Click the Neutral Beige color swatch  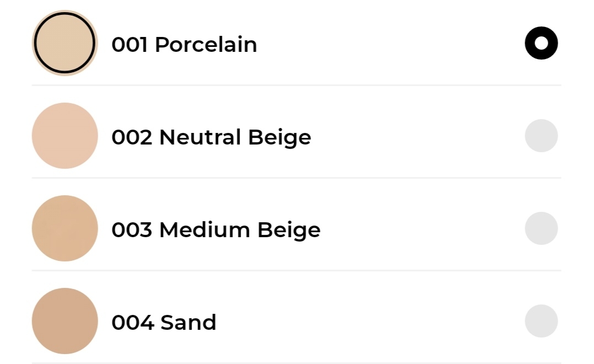65,136
